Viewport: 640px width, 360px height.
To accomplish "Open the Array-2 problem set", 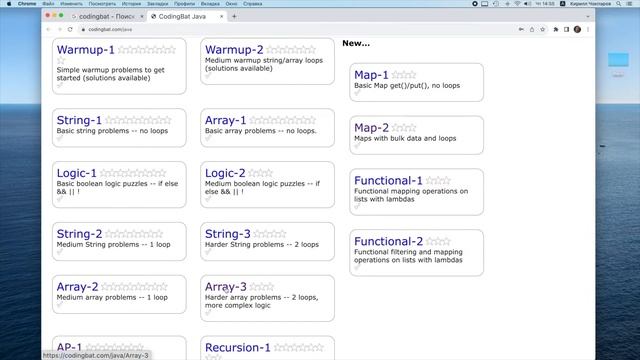I will pos(78,287).
